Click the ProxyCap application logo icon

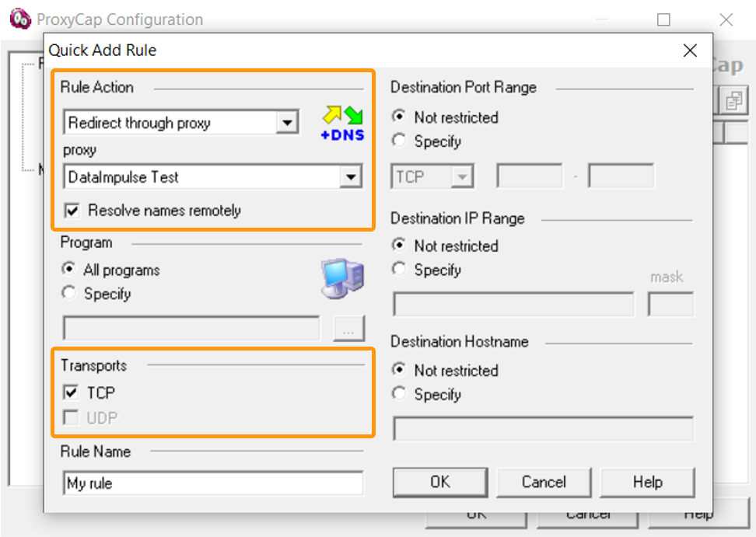point(20,19)
